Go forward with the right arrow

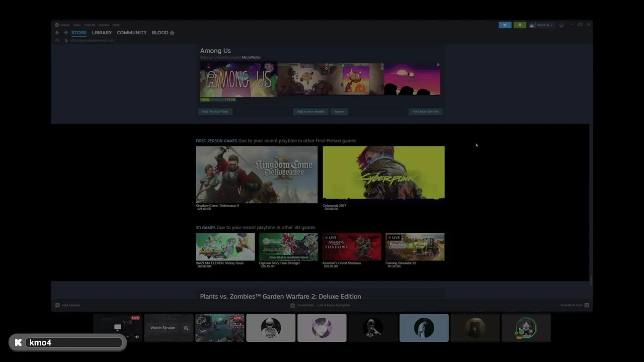(65, 33)
